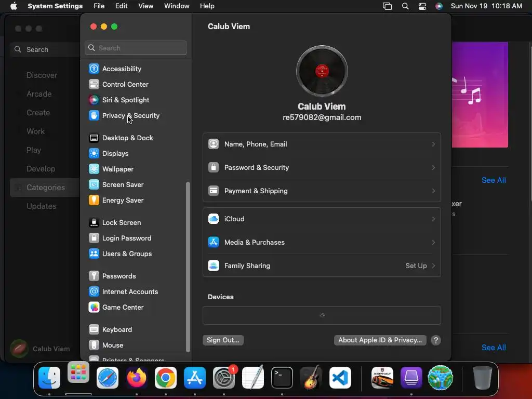Select Game Center icon
Image resolution: width=532 pixels, height=399 pixels.
[x=94, y=308]
